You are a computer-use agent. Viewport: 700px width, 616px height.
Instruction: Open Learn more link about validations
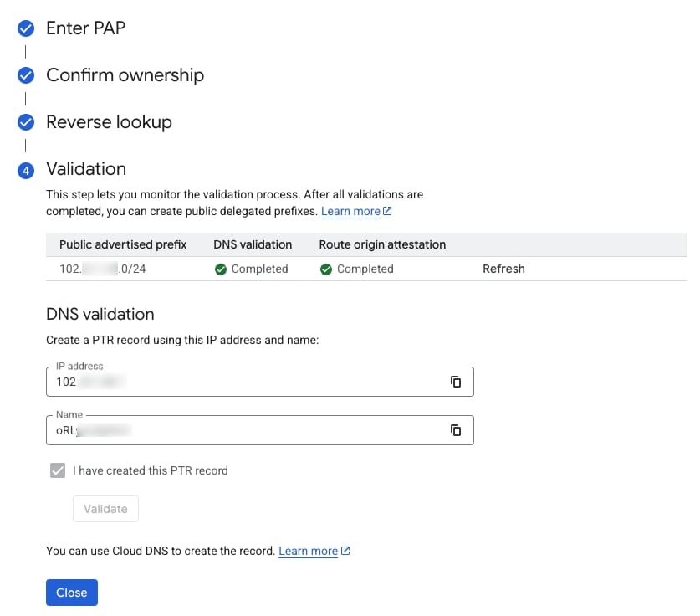pos(350,211)
